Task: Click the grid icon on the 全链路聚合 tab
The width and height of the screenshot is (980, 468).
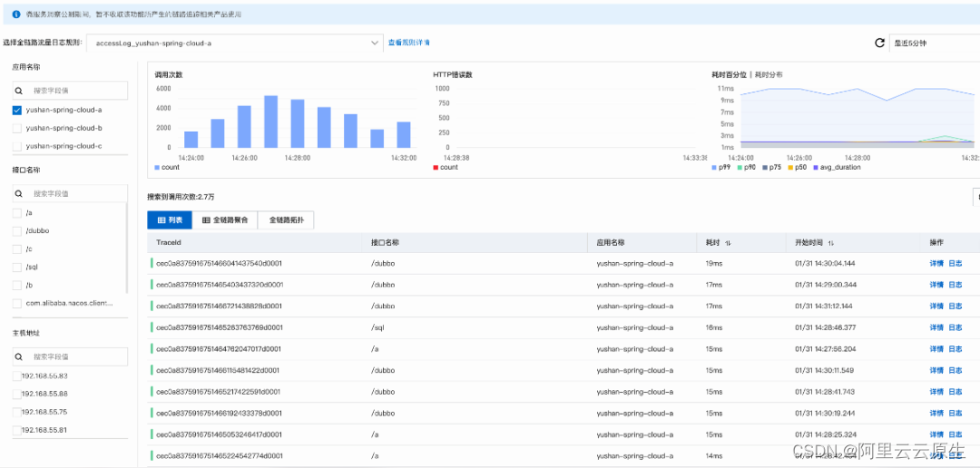Action: [206, 220]
